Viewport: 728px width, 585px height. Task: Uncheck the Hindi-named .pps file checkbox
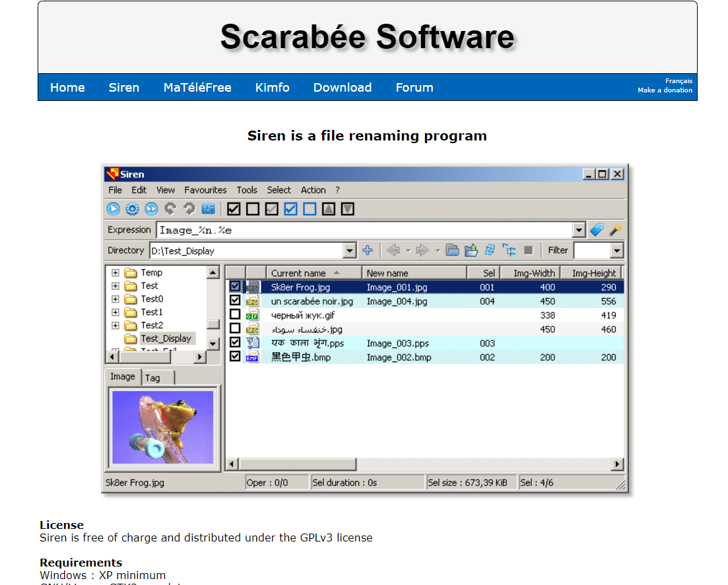[235, 342]
